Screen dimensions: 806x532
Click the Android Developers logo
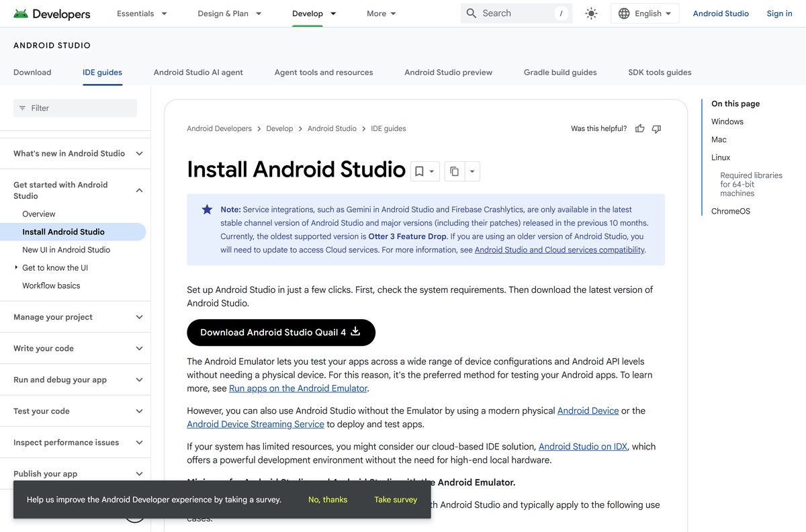point(52,13)
